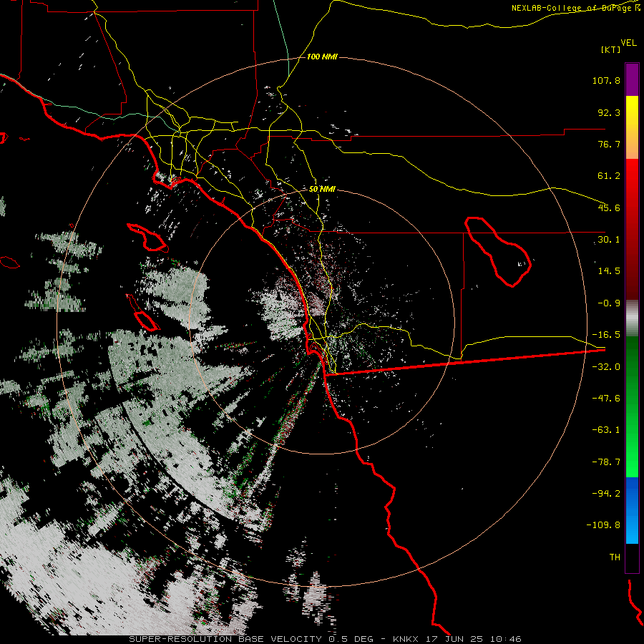
Task: Click the -78.7 velocity scale value
Action: [606, 462]
